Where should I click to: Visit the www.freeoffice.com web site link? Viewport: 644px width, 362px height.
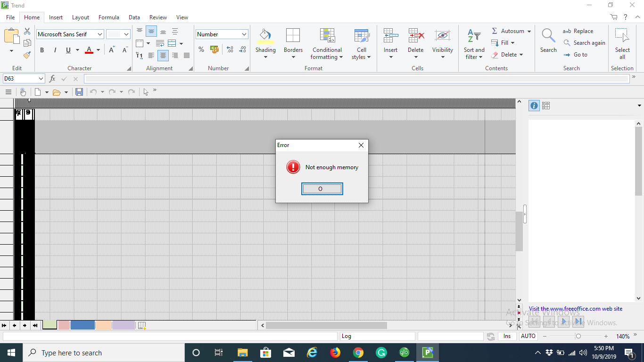pyautogui.click(x=575, y=309)
